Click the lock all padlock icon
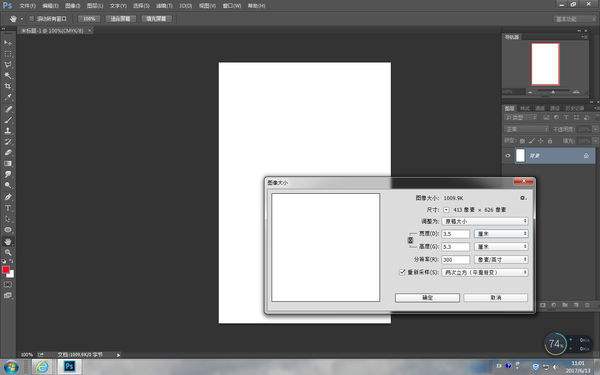600x375 pixels. coord(550,141)
